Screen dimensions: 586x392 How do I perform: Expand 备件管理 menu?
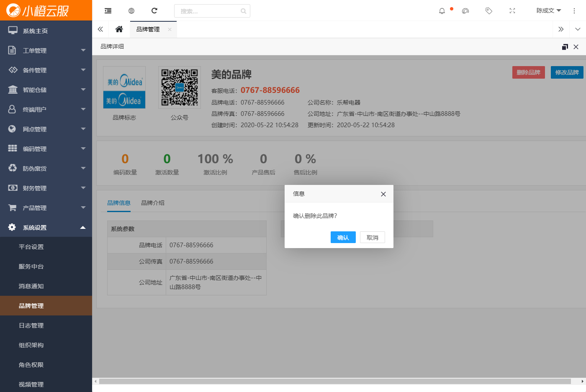[46, 70]
